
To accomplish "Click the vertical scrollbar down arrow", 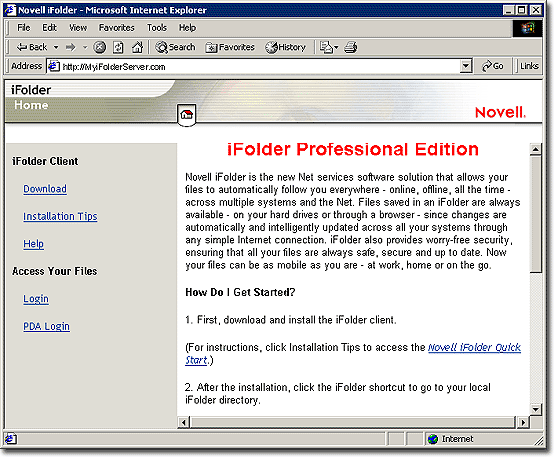I will pos(535,409).
